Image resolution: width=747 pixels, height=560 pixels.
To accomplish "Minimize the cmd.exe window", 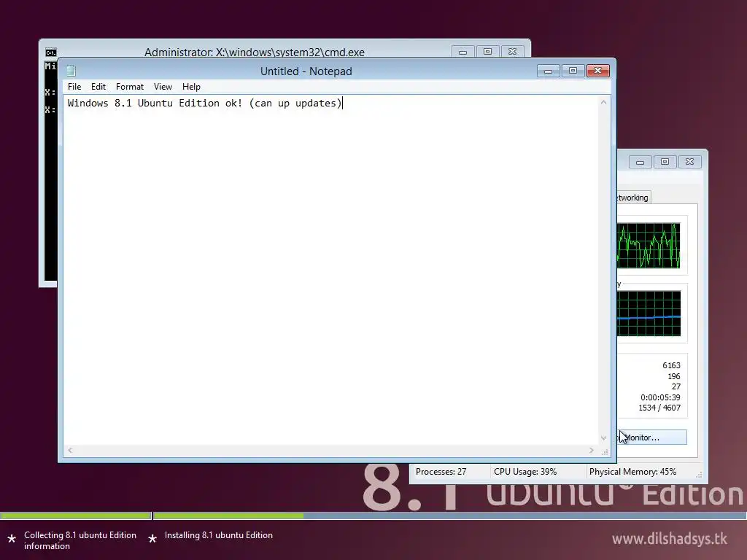I will (462, 52).
